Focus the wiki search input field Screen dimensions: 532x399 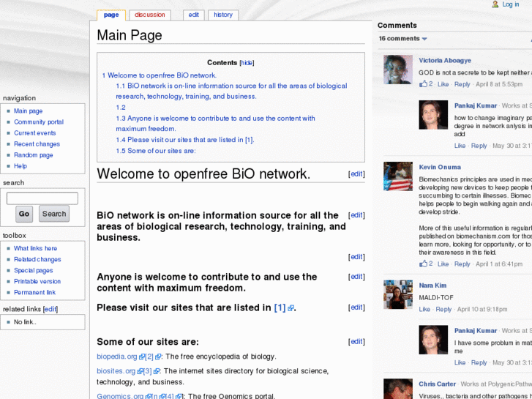(42, 198)
